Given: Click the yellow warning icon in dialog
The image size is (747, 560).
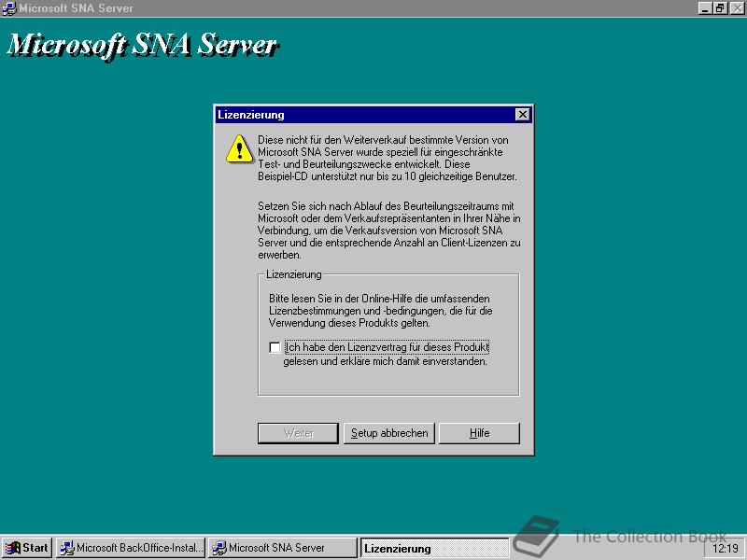Looking at the screenshot, I should [239, 149].
